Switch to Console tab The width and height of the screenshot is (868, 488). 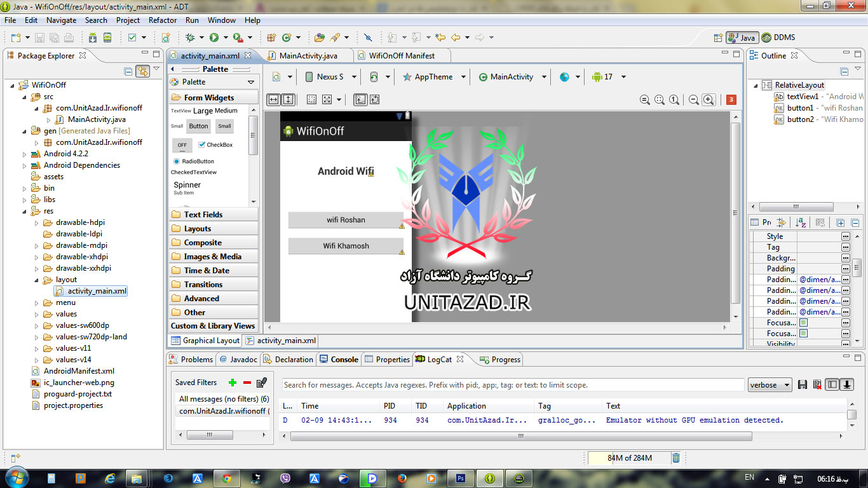tap(339, 360)
